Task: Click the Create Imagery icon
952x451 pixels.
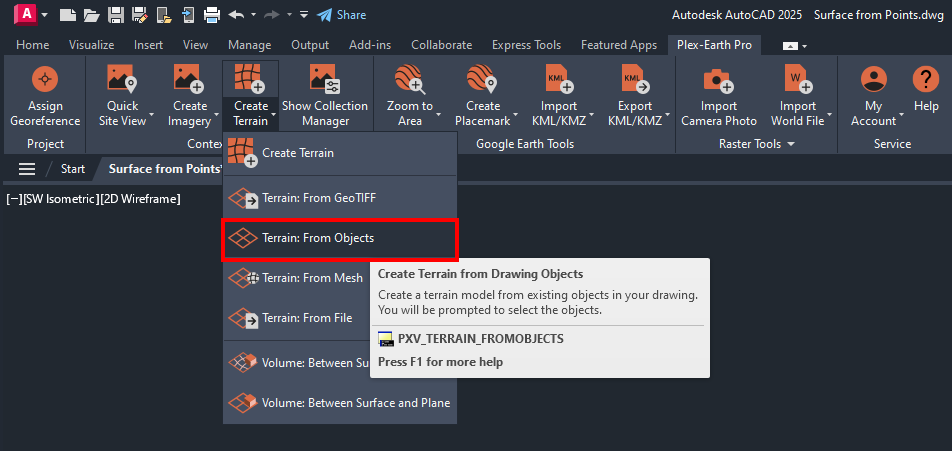Action: [189, 79]
